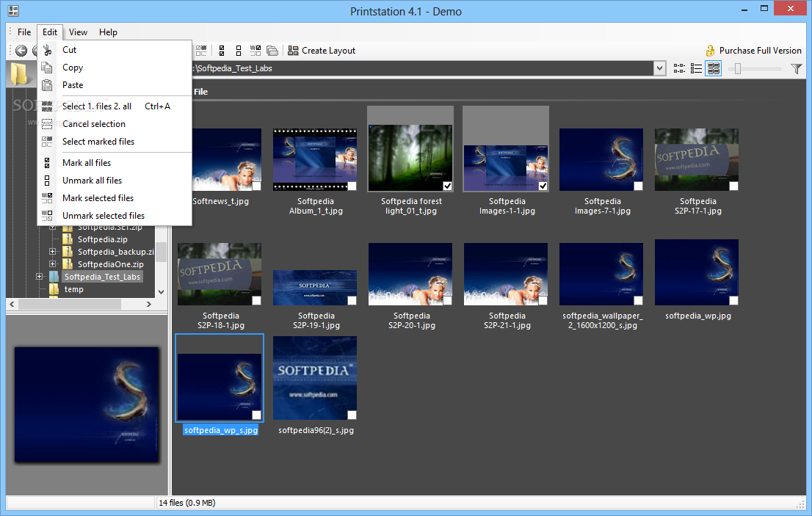Click Create Layout button

322,51
